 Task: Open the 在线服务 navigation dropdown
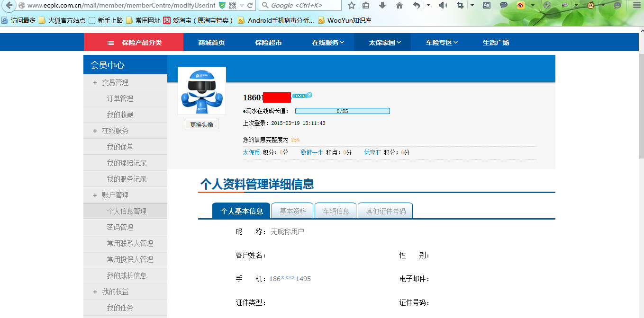[328, 43]
